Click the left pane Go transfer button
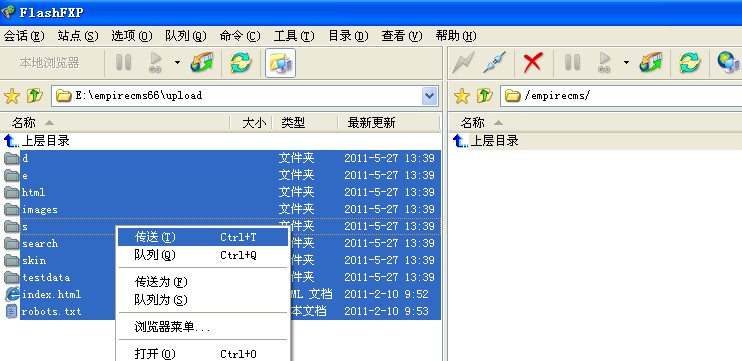 155,62
